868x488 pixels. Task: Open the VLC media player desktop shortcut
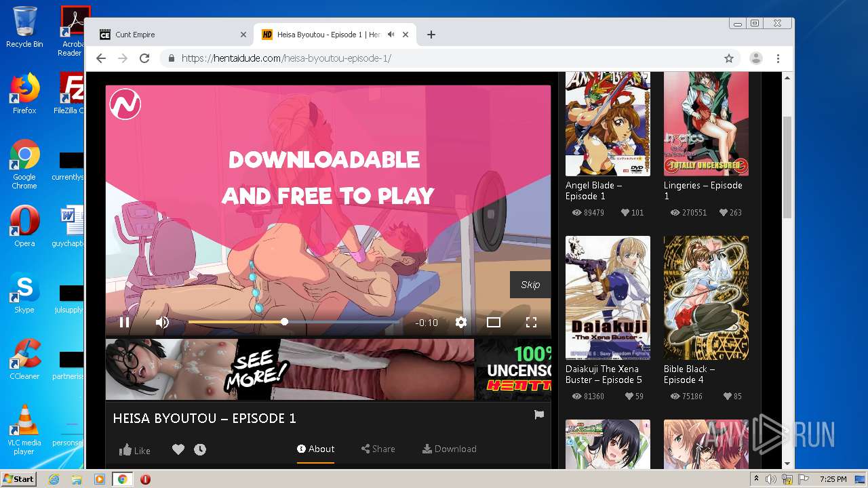[24, 430]
